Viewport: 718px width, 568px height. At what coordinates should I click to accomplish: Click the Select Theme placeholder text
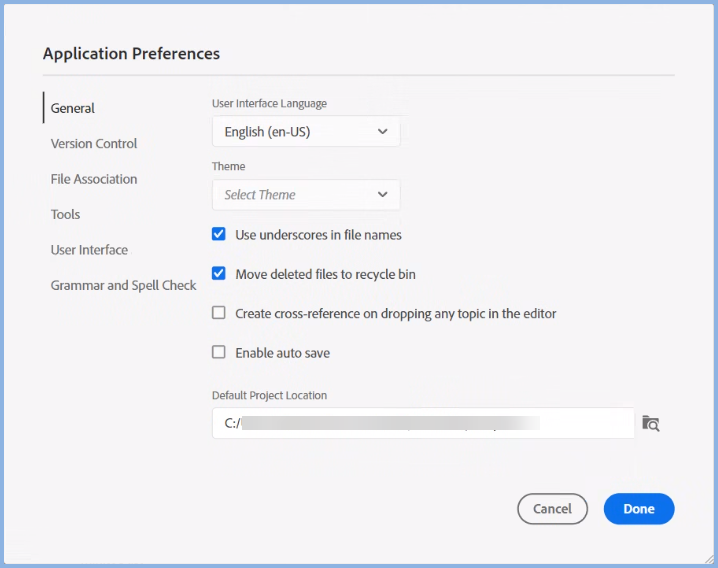pos(260,195)
